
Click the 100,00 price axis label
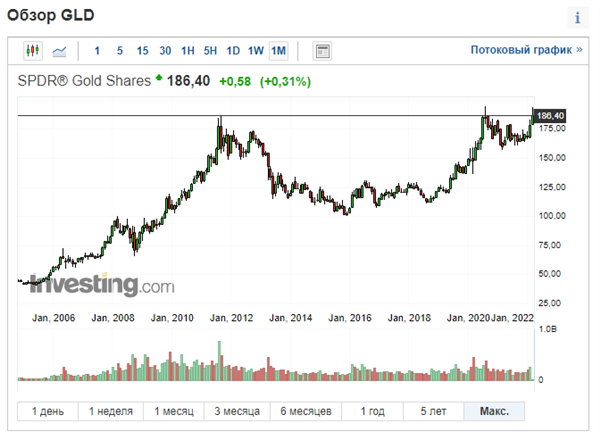(x=552, y=216)
